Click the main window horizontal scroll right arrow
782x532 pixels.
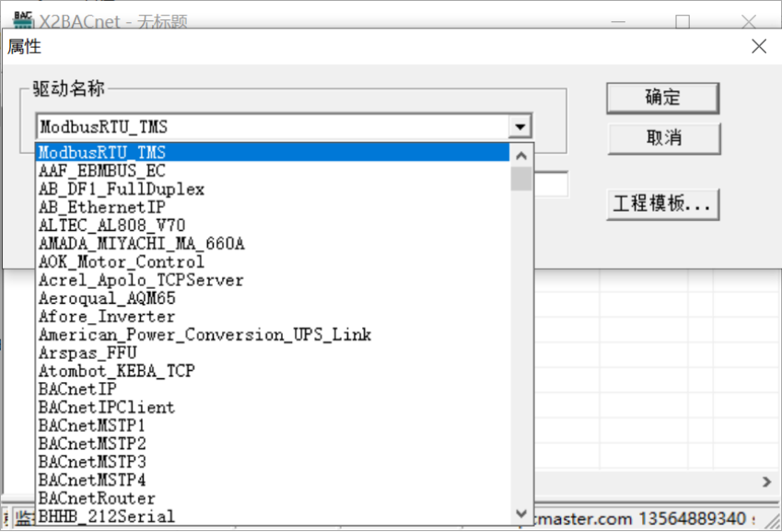(766, 481)
